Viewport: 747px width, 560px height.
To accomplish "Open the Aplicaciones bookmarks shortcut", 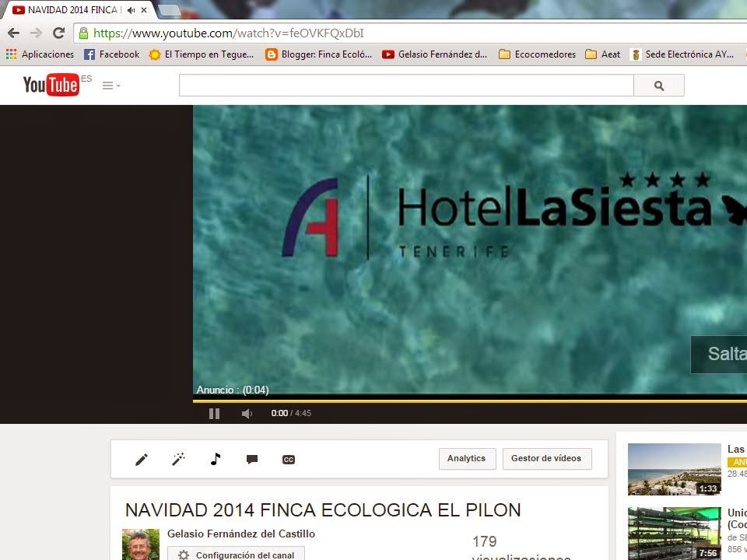I will click(x=40, y=54).
